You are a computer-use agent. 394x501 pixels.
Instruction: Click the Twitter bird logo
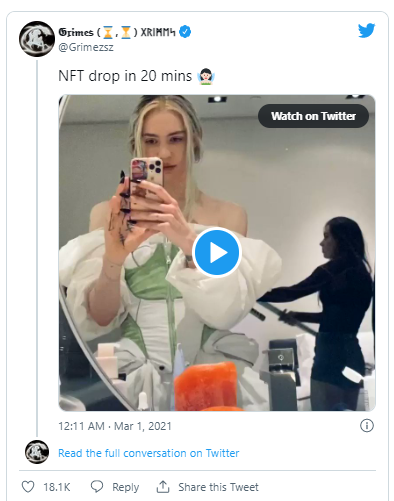click(366, 31)
